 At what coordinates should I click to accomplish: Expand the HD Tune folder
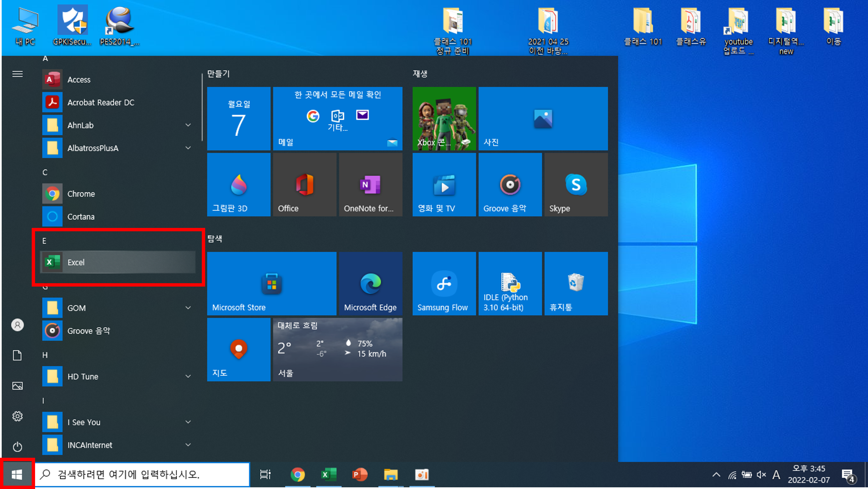pyautogui.click(x=188, y=376)
